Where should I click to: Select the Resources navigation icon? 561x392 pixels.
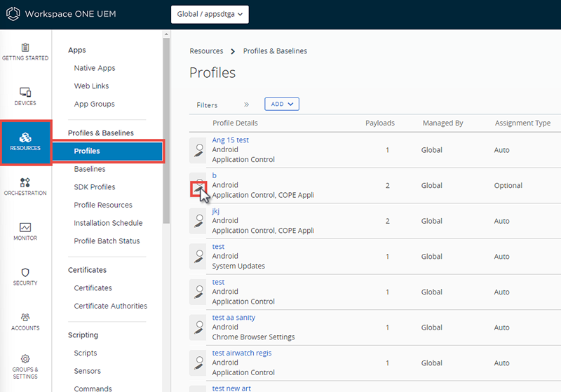coord(25,142)
